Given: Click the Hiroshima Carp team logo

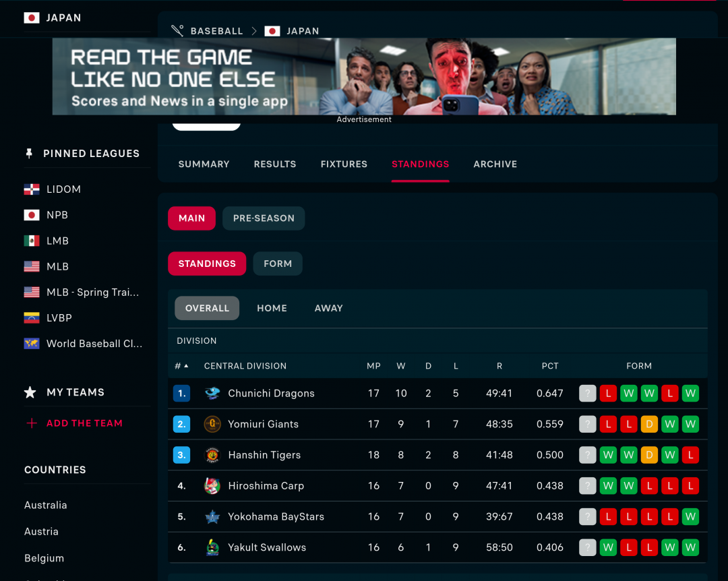Looking at the screenshot, I should point(212,486).
